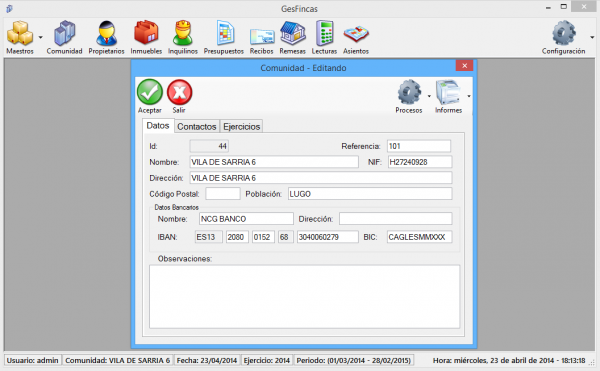Click the IBAN field 2080
Viewport: 600px width, 371px height.
coord(237,237)
